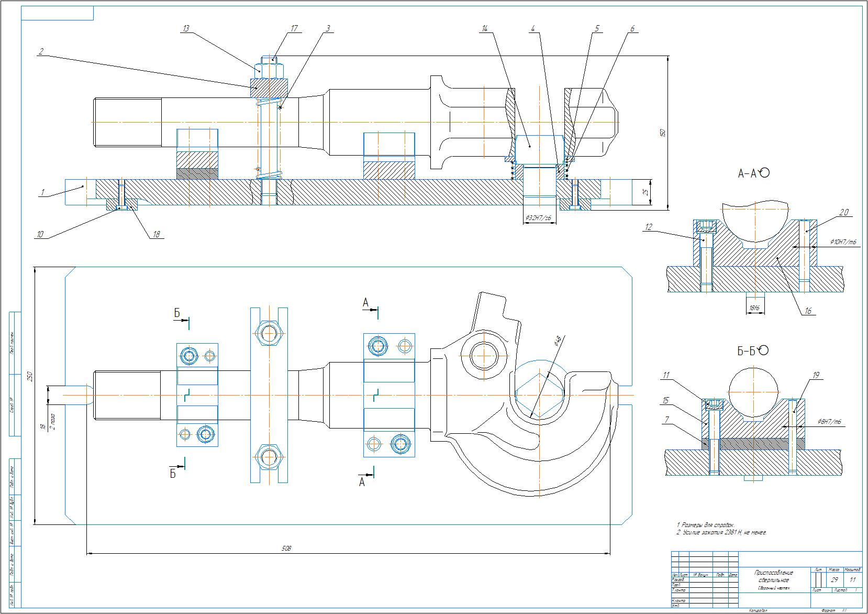Viewport: 868px width, 614px height.
Task: Click part callout number 14
Action: pos(484,29)
